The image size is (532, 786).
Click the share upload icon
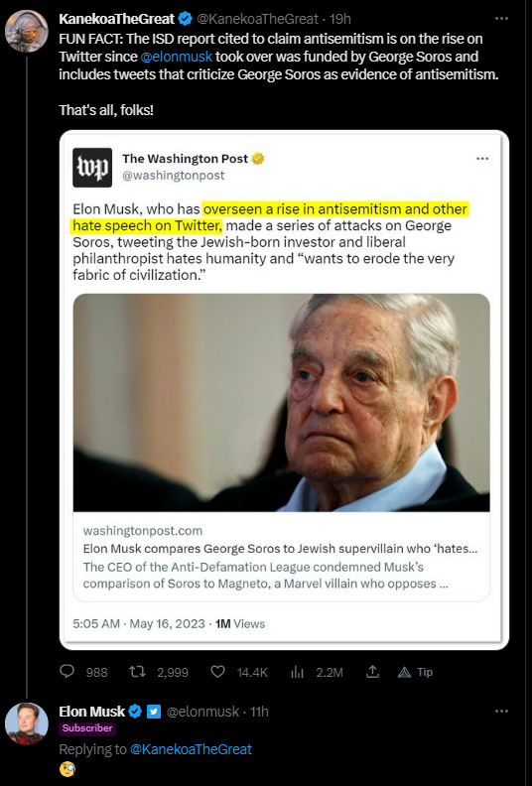tap(372, 671)
